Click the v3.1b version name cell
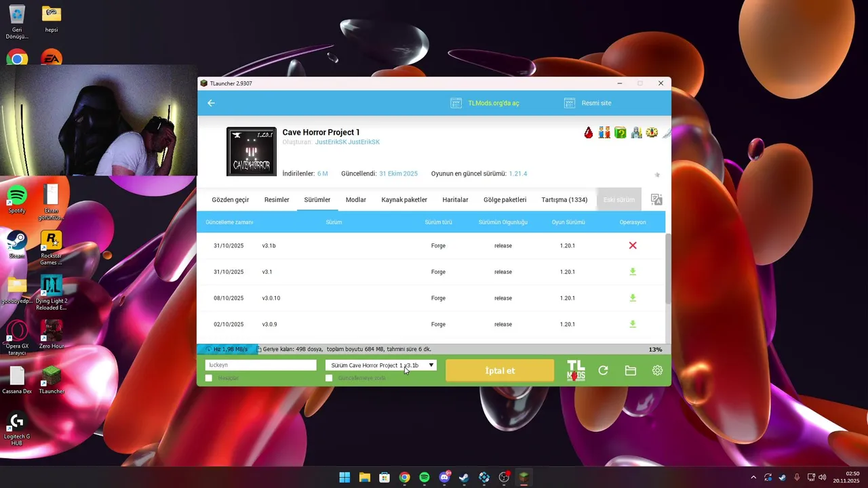868x488 pixels. pos(269,245)
